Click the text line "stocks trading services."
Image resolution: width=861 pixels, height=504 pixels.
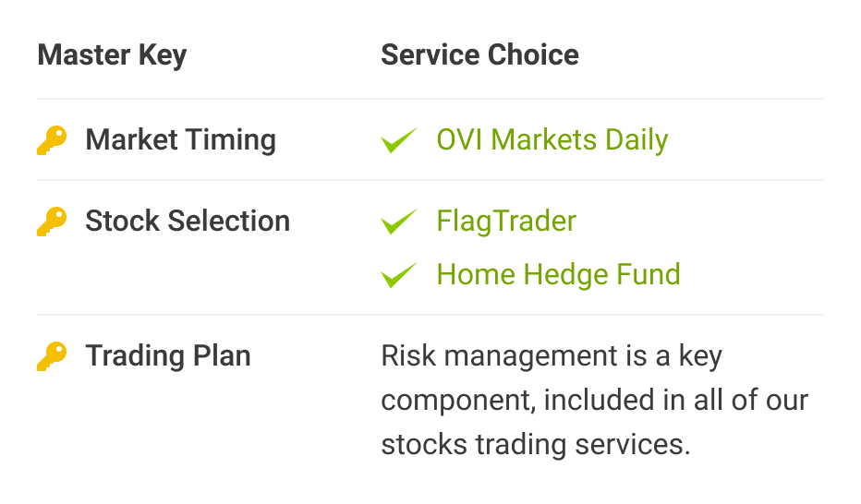pos(536,445)
